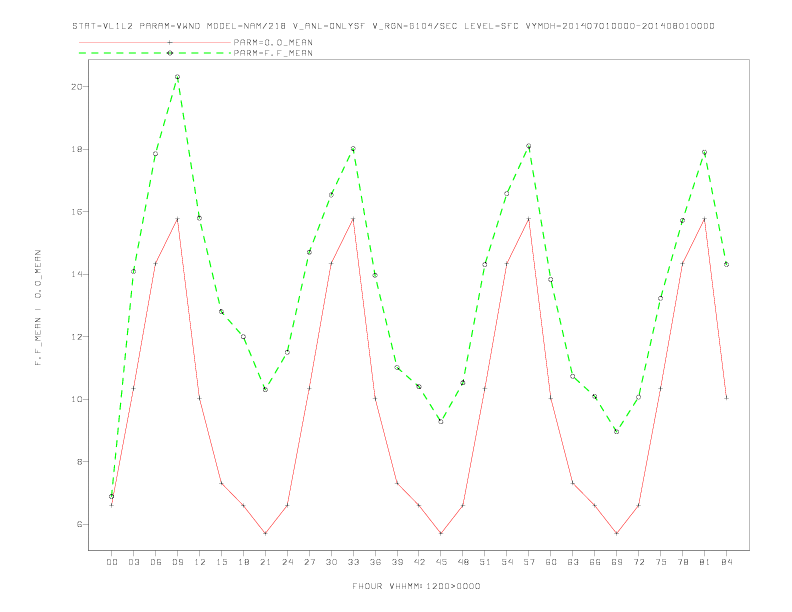Click the x-axis title FHOUR VHHMM:1200>0000
This screenshot has height=612, width=792.
click(416, 586)
